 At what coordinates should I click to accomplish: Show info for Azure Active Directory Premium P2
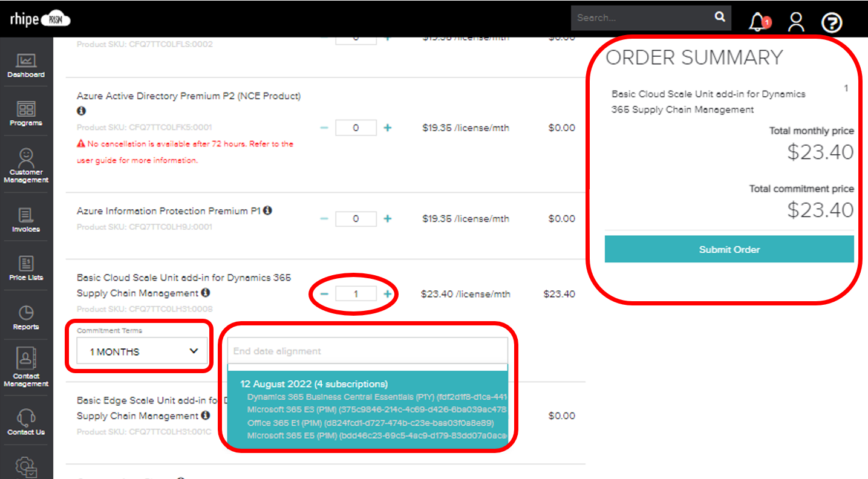81,111
